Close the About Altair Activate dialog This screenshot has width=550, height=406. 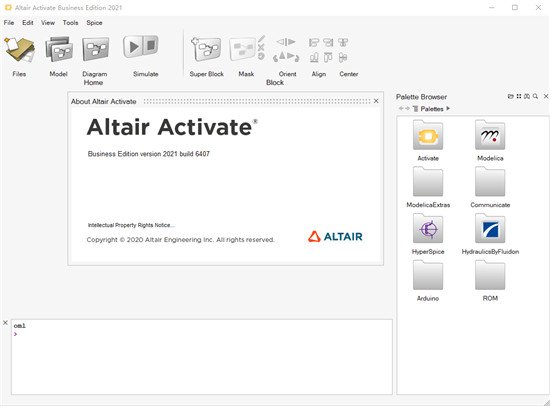(x=376, y=101)
